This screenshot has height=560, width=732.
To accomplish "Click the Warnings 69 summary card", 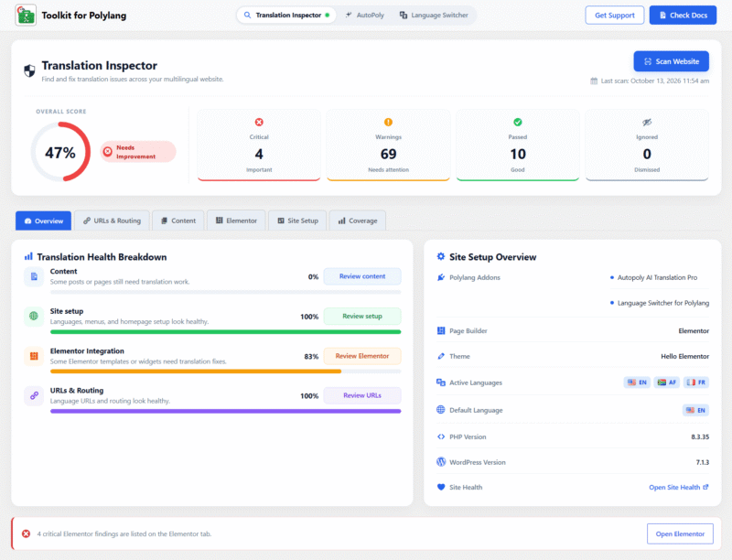I will click(x=388, y=145).
